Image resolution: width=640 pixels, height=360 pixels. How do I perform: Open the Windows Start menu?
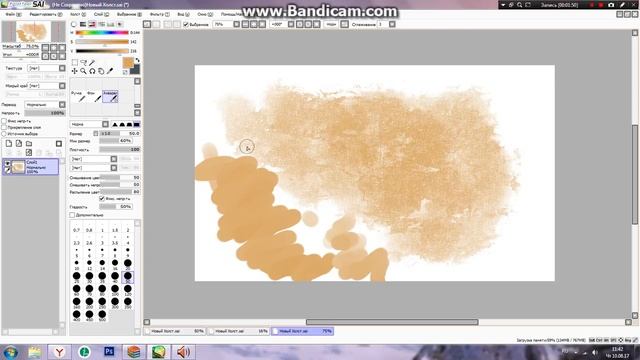(11, 352)
